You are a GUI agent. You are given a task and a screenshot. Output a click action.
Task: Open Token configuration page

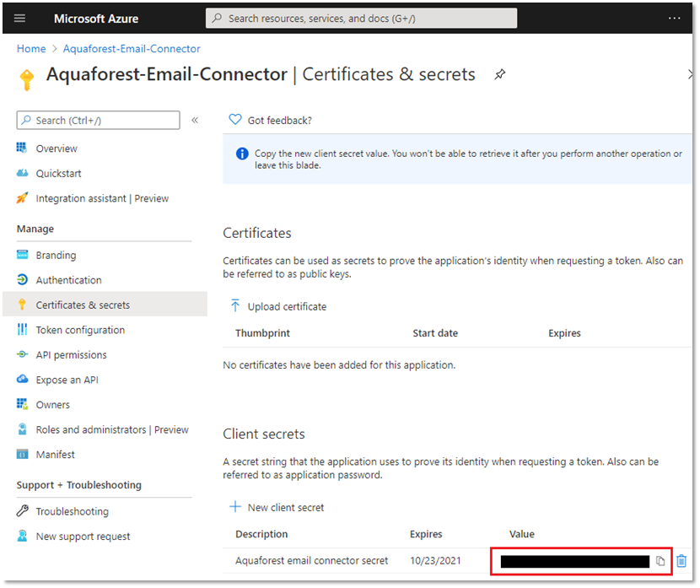point(80,330)
